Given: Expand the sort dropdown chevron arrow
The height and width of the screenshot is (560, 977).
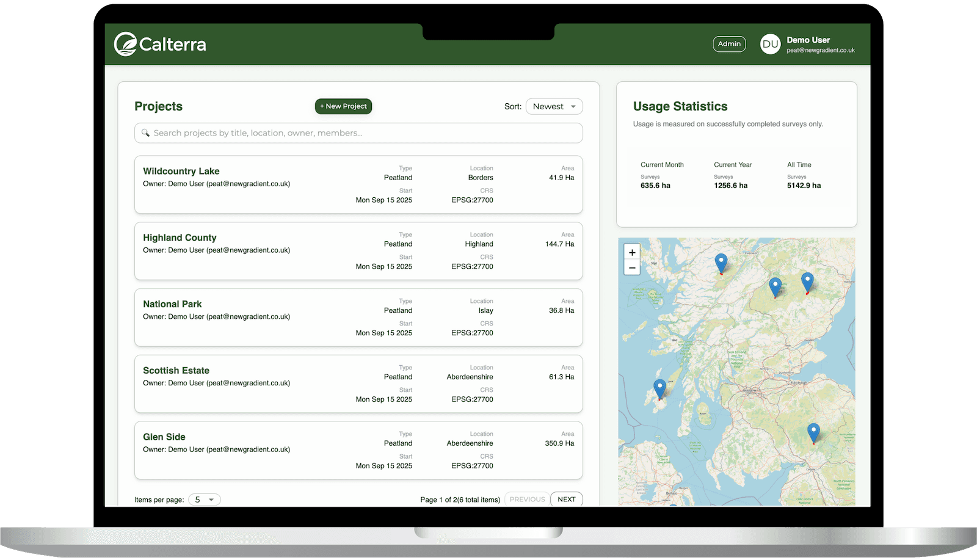Looking at the screenshot, I should click(572, 106).
